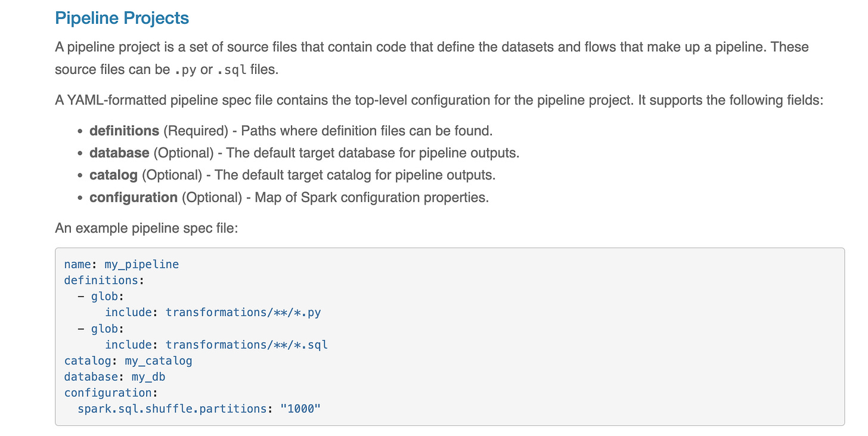Click 'catalog: my_catalog' code line
868x436 pixels.
click(128, 361)
